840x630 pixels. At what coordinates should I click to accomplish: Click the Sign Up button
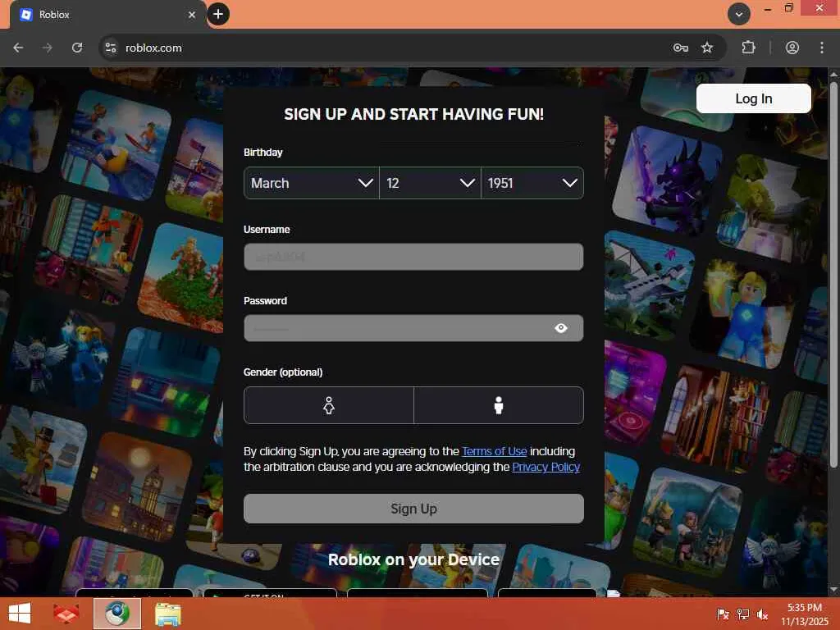pos(413,509)
